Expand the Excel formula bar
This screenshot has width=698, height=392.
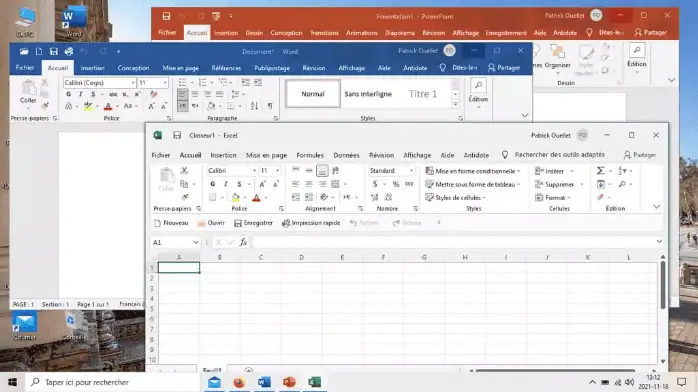coord(659,242)
